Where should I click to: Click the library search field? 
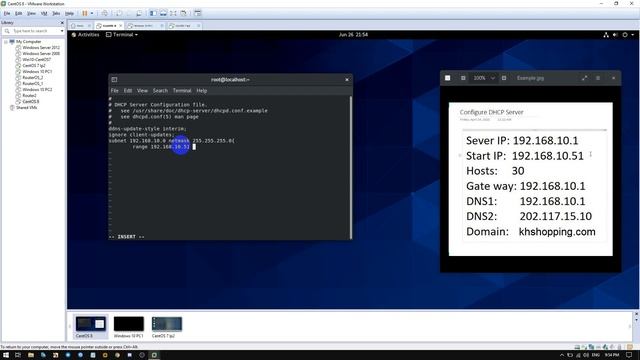pyautogui.click(x=33, y=31)
